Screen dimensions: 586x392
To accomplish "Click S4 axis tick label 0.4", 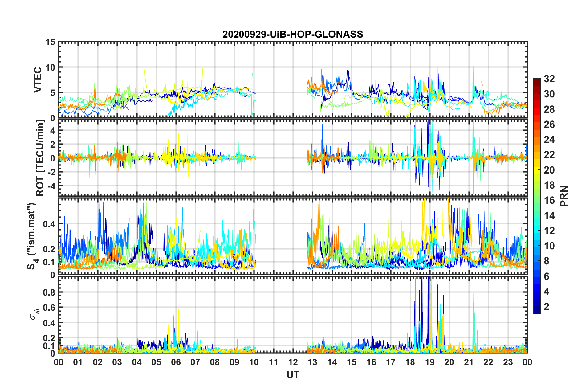I will click(49, 224).
